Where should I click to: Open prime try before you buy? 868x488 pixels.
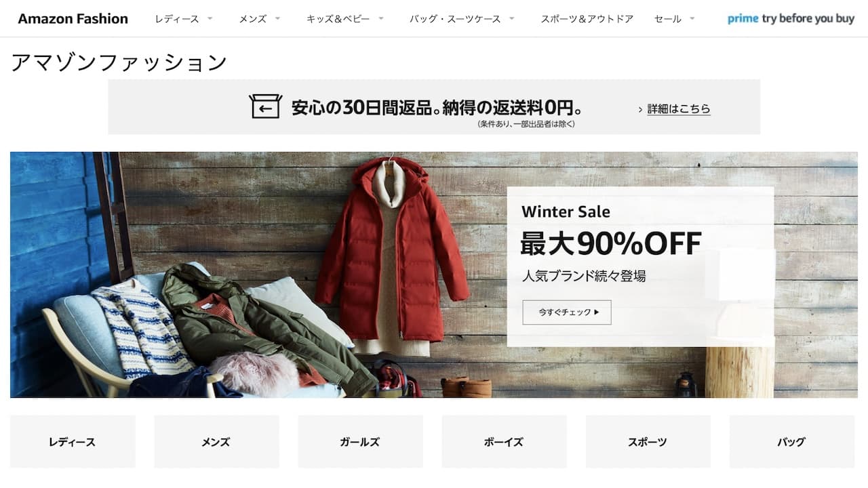point(791,18)
